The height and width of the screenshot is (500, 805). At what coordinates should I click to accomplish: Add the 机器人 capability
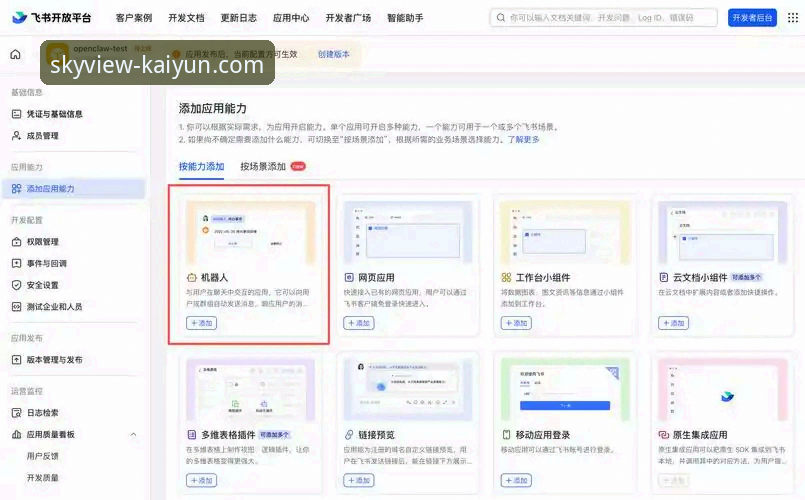[x=201, y=323]
